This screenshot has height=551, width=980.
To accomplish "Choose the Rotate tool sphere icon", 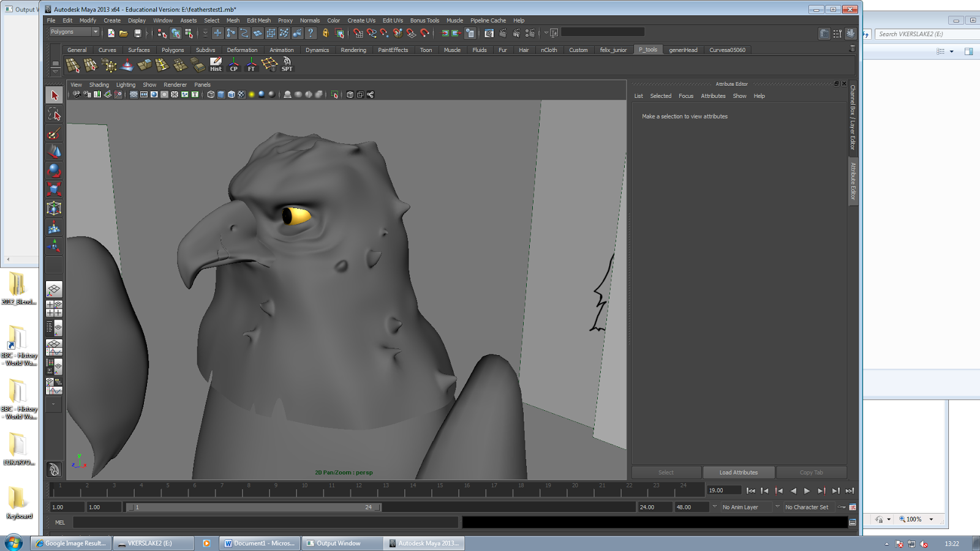I will 54,171.
